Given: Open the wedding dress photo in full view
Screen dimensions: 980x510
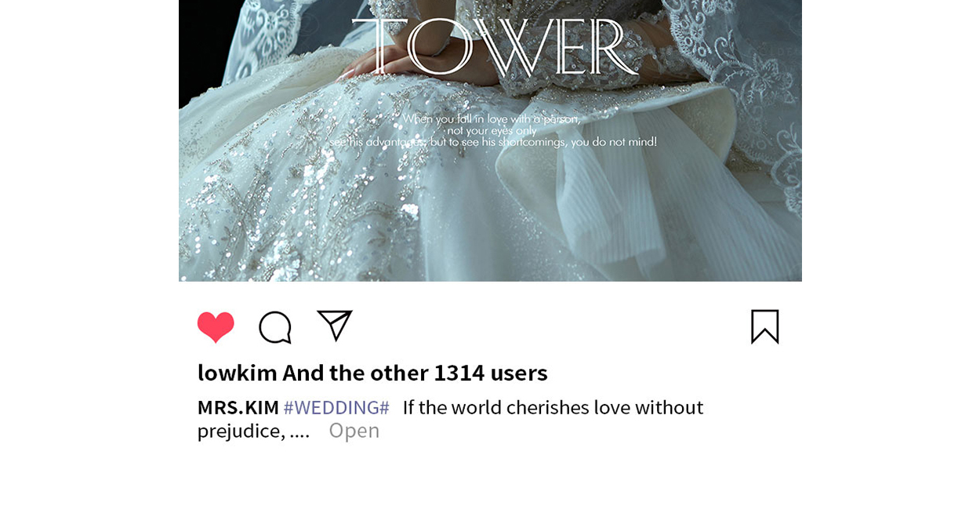Looking at the screenshot, I should click(x=490, y=140).
